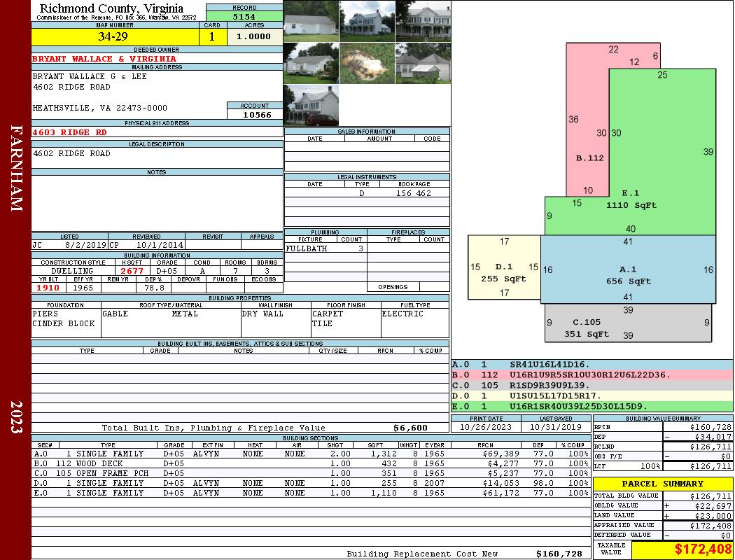Image resolution: width=735 pixels, height=560 pixels.
Task: Select the yellow D.1 255 SqFt area
Action: point(505,267)
